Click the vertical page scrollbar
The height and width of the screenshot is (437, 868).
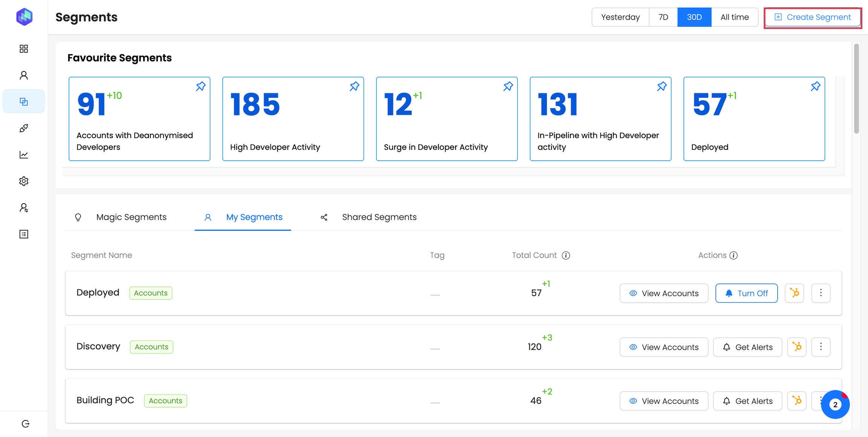[856, 88]
